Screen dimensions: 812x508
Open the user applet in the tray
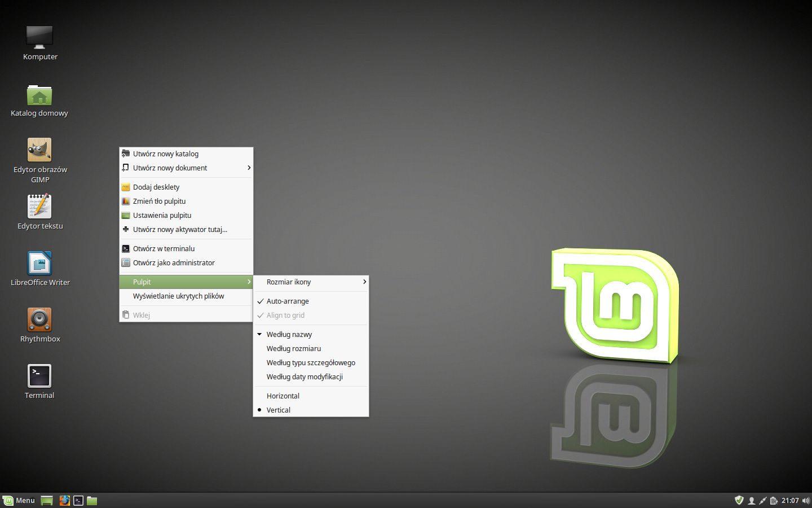(x=751, y=501)
